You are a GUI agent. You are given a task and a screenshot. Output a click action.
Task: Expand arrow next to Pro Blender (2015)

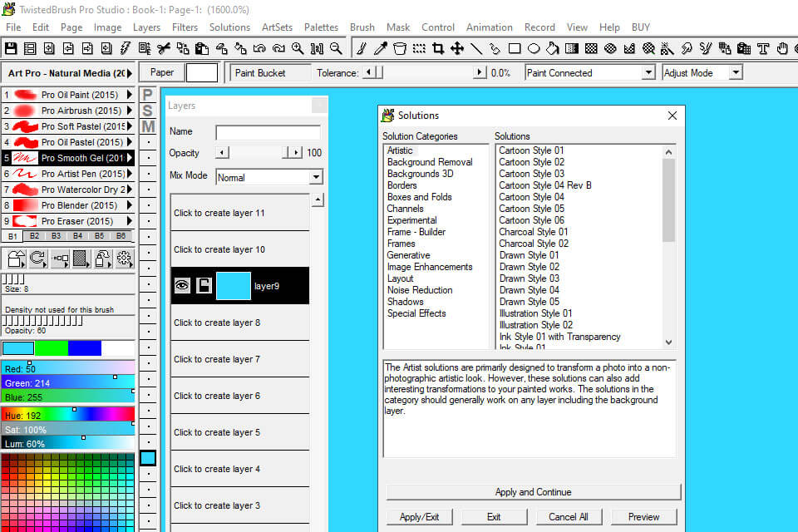pos(130,205)
